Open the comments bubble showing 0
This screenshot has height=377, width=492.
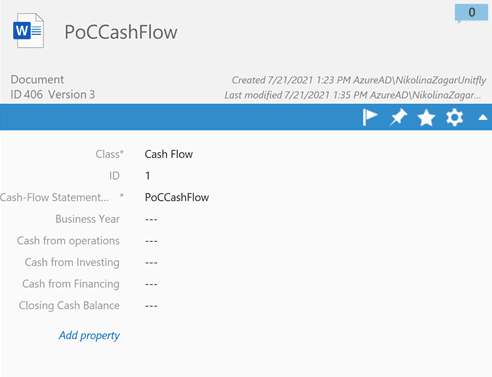tap(471, 13)
